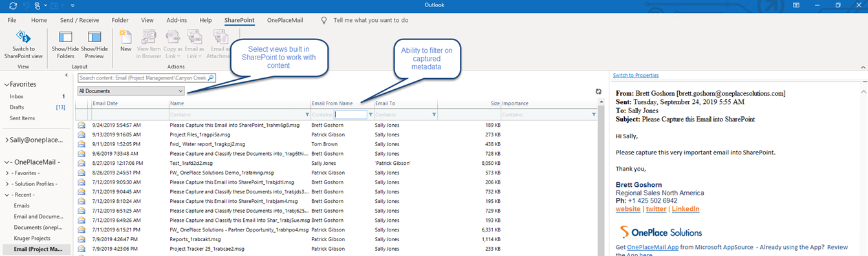Open the twitter link in signature
868x256 pixels.
[656, 209]
